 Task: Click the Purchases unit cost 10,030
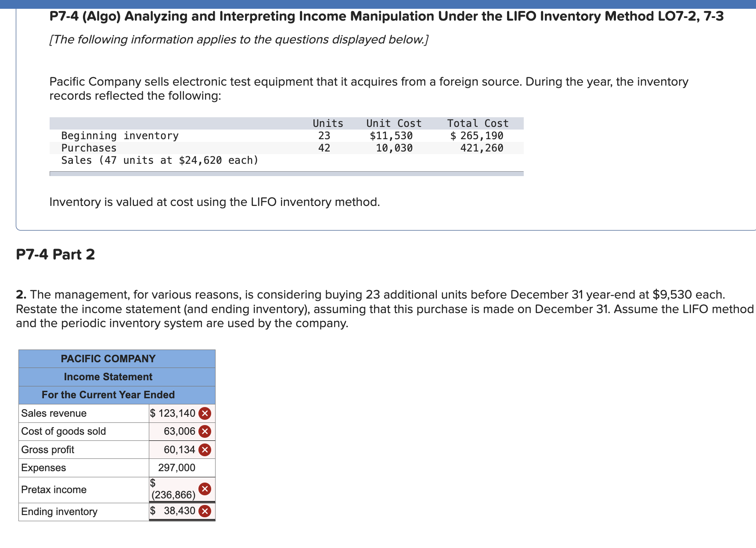[394, 148]
